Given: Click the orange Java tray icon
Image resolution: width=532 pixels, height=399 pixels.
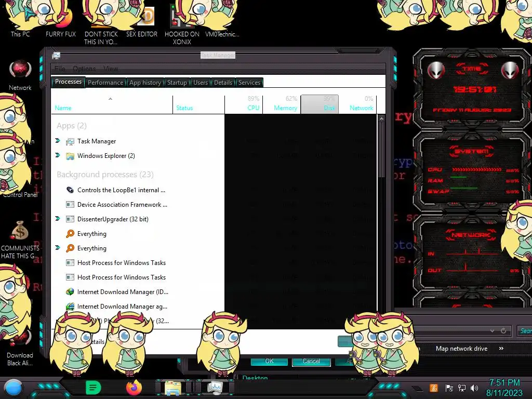Looking at the screenshot, I should [434, 388].
